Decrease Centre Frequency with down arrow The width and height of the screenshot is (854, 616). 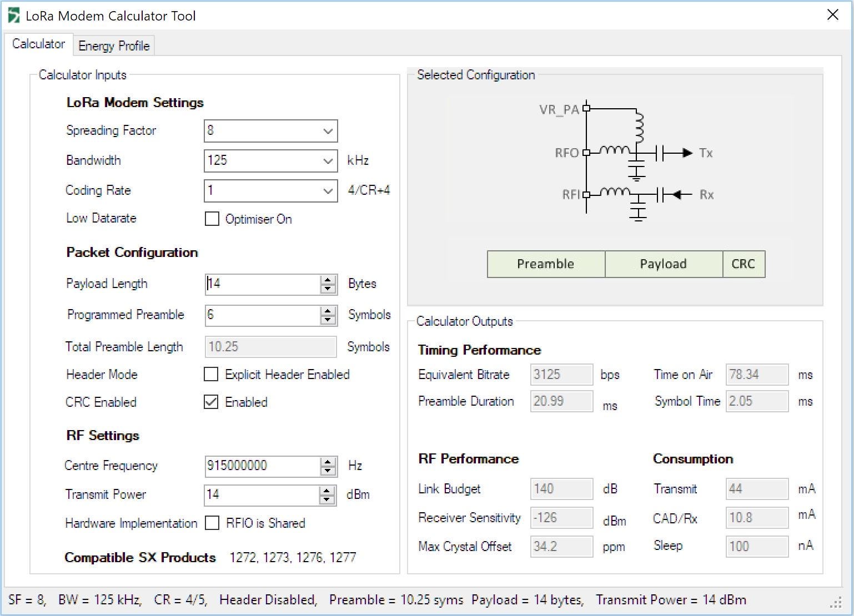pyautogui.click(x=328, y=471)
